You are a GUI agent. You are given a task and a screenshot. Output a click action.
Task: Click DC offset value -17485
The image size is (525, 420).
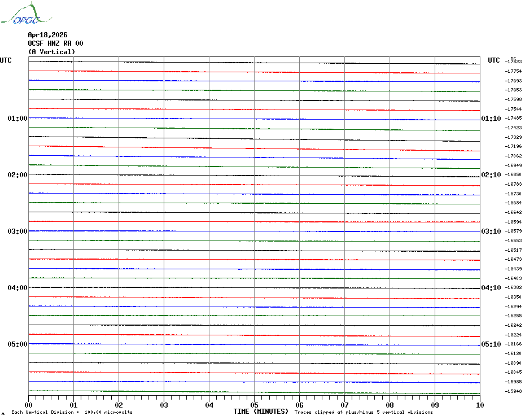pyautogui.click(x=513, y=118)
